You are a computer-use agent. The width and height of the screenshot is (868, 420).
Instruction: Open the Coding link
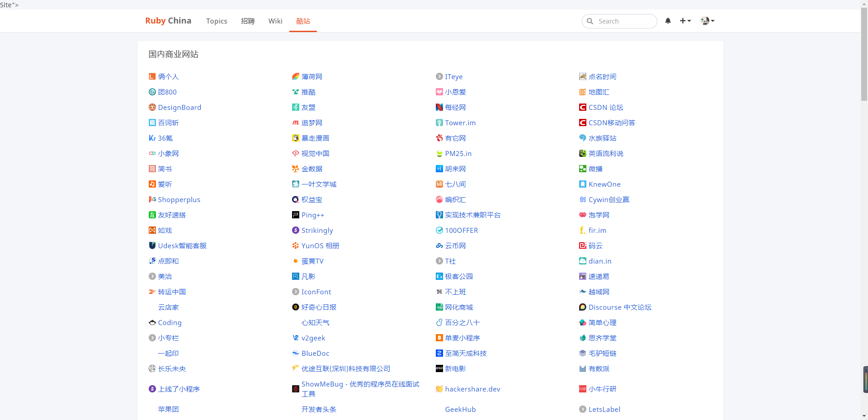click(170, 322)
